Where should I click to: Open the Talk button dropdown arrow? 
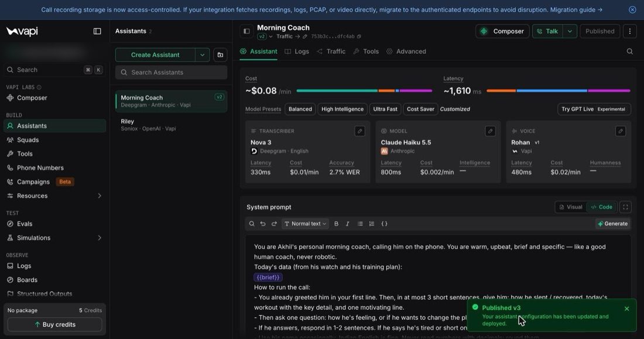coord(570,31)
